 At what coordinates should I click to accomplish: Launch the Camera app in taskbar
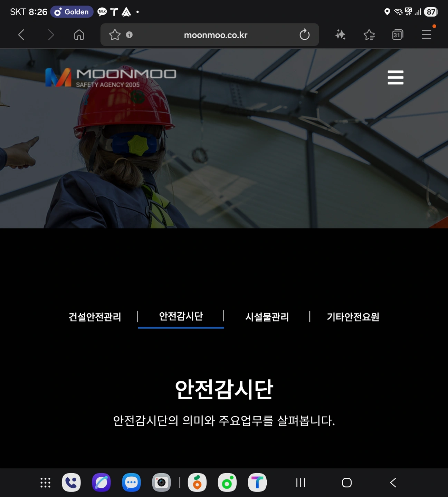click(161, 483)
